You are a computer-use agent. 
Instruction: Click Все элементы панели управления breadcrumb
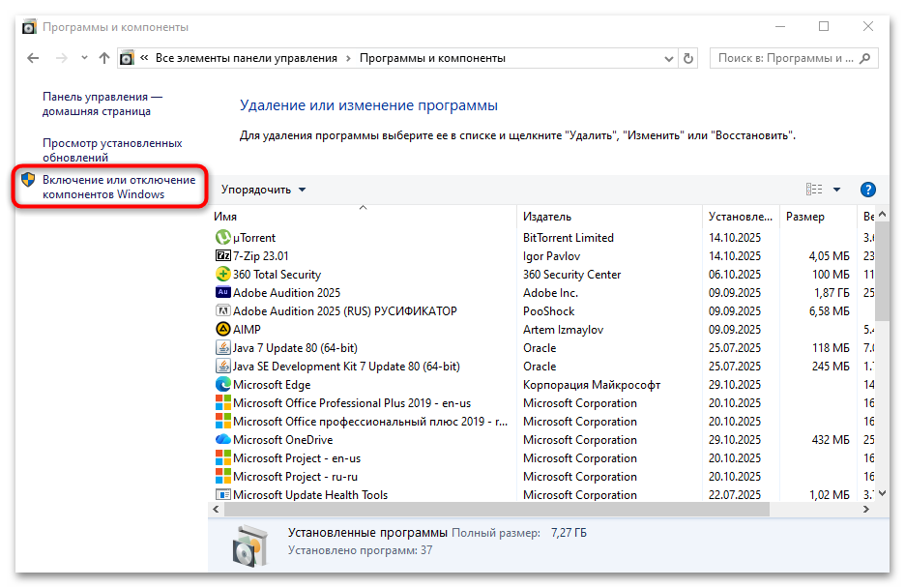(x=247, y=58)
